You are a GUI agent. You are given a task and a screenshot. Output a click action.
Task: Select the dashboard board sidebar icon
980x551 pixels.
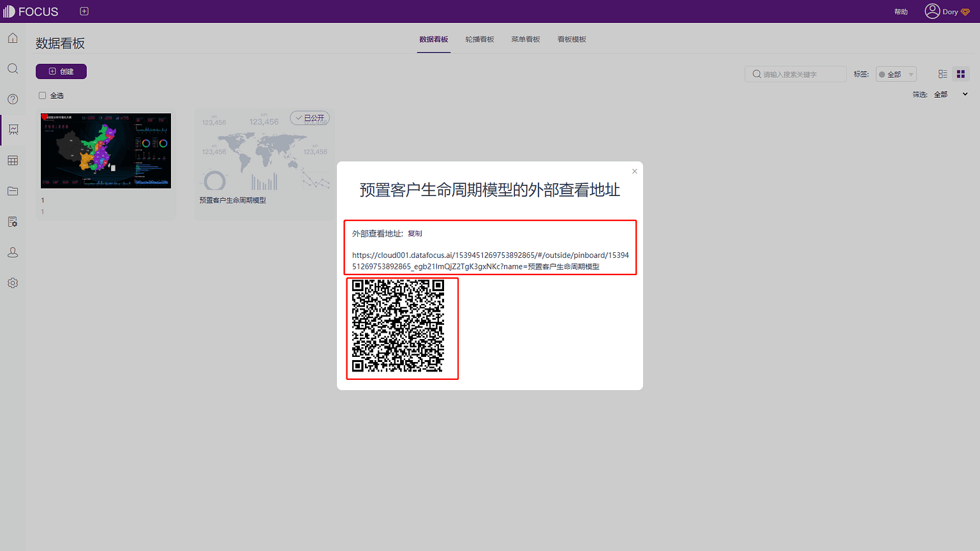pyautogui.click(x=13, y=130)
